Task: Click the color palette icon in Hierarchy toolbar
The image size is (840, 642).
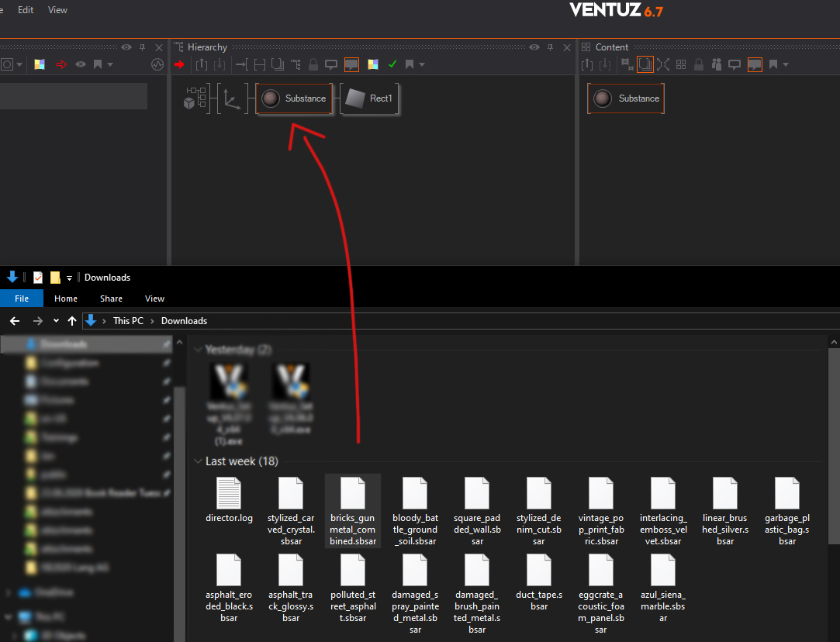Action: click(x=373, y=64)
